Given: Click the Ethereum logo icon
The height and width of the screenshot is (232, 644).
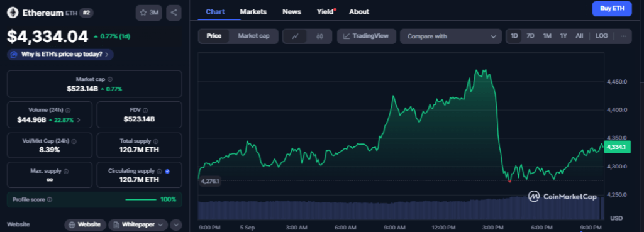Looking at the screenshot, I should pos(13,13).
